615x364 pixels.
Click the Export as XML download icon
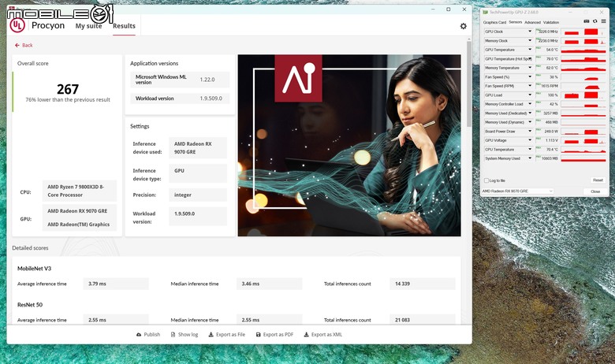307,335
